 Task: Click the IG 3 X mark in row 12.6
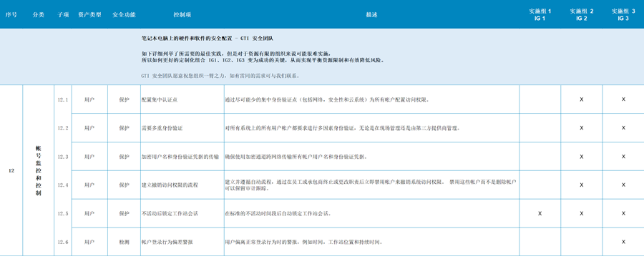coord(623,242)
